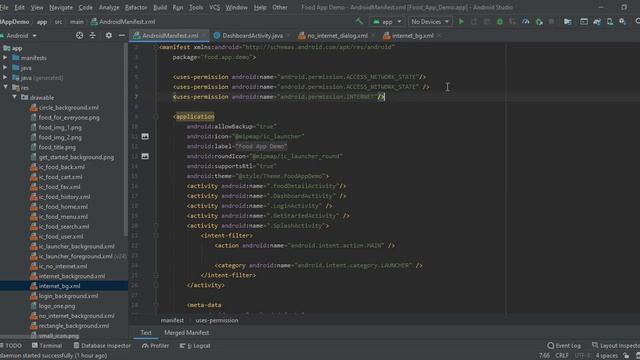Image resolution: width=640 pixels, height=360 pixels.
Task: Collapse the drawable folder
Action: pos(15,97)
